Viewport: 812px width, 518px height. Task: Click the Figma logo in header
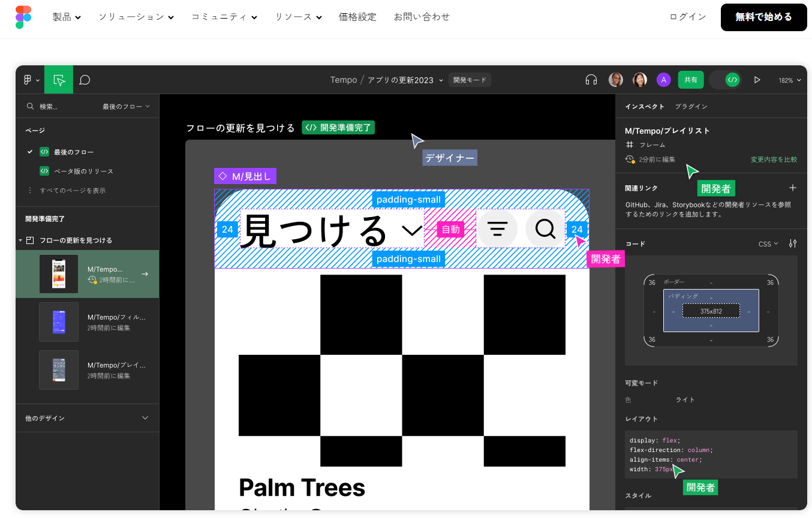click(23, 17)
